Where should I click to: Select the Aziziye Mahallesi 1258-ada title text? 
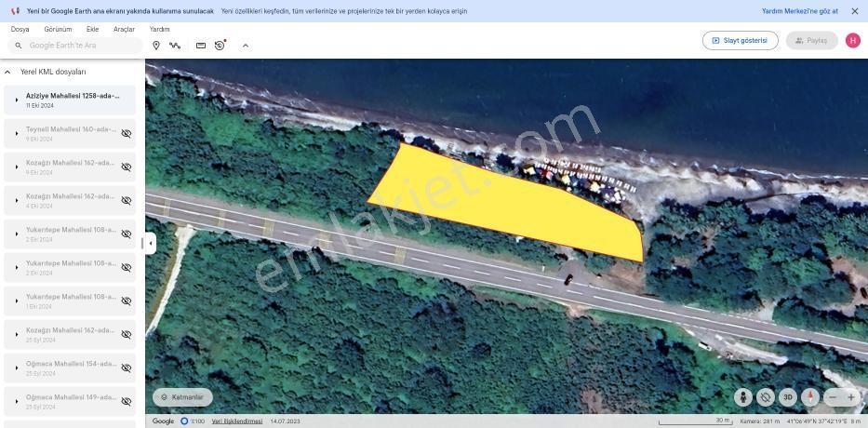point(73,96)
